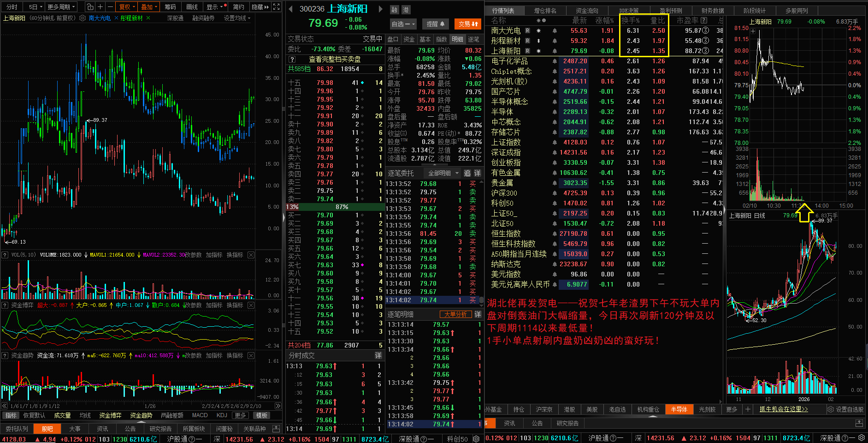868x443 pixels.
Task: Click 查看完整档买卖盘 link
Action: pos(335,60)
